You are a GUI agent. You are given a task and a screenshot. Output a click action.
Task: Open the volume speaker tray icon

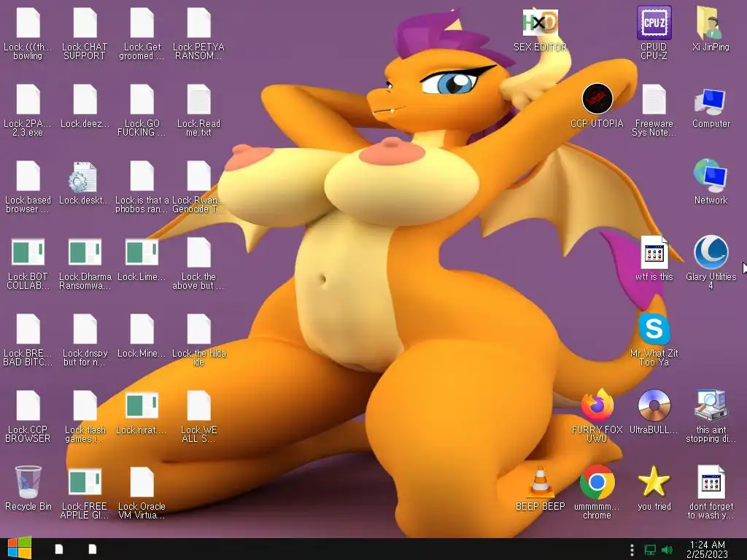click(x=667, y=550)
